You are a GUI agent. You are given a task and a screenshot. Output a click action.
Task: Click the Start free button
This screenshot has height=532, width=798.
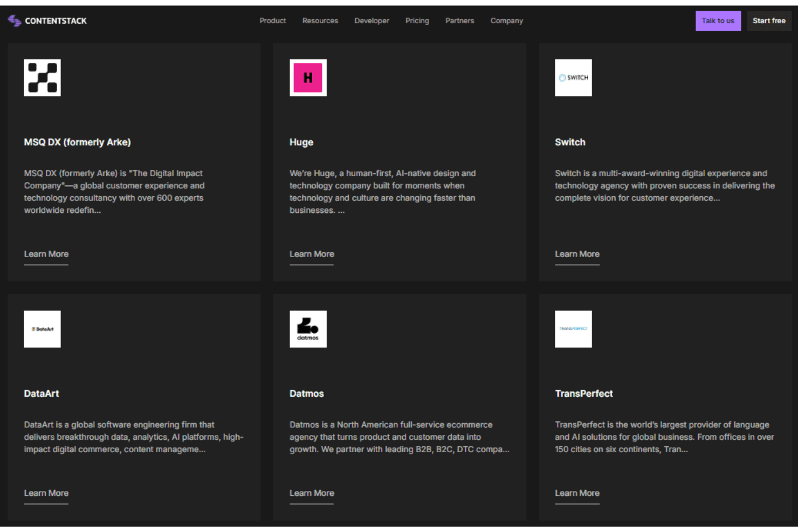769,20
